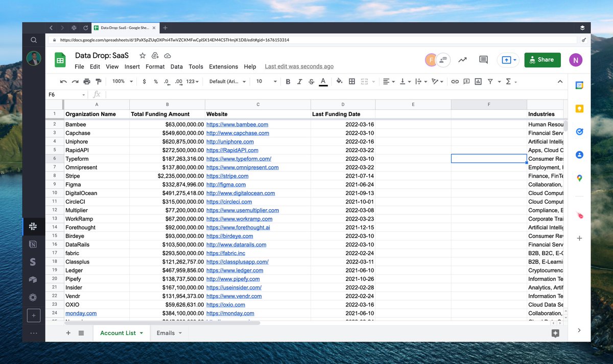
Task: Click the Insert link icon
Action: [x=454, y=82]
